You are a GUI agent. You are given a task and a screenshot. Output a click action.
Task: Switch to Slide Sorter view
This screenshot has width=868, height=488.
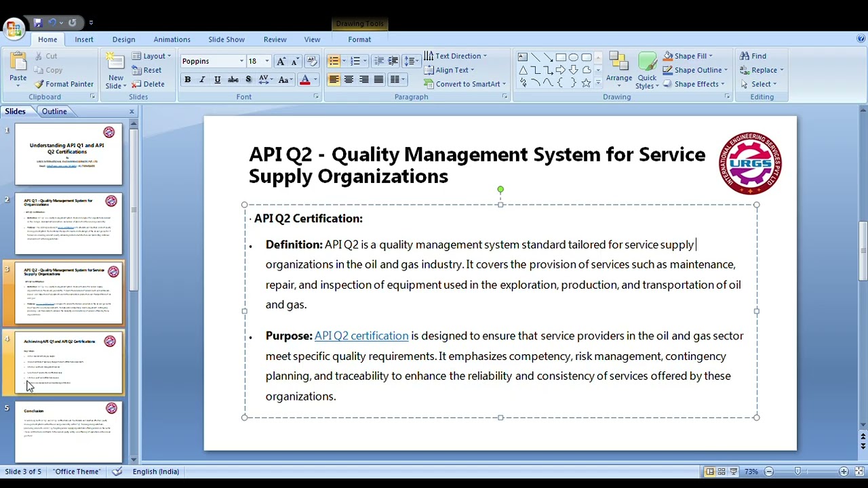click(x=722, y=472)
